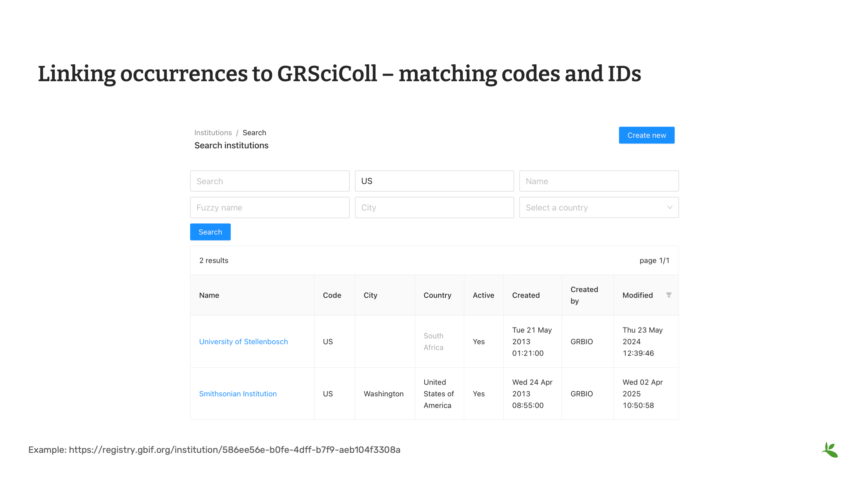Click the Modified column filter icon

point(669,295)
